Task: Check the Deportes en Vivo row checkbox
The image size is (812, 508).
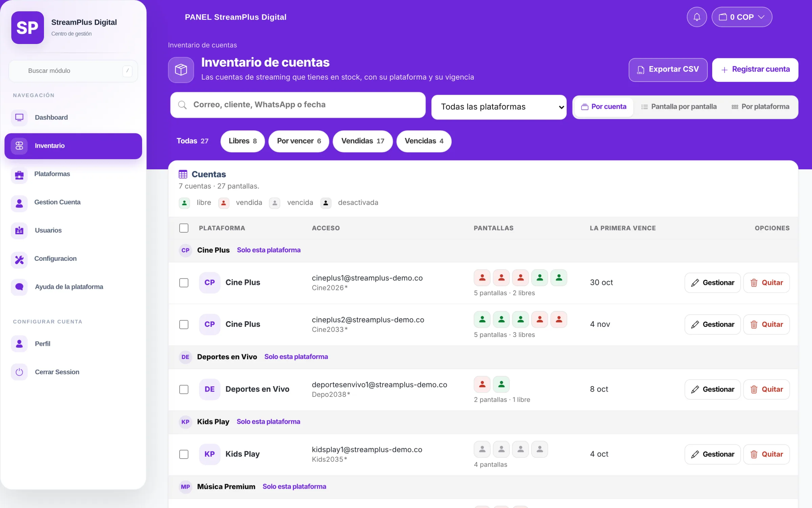Action: [x=184, y=389]
